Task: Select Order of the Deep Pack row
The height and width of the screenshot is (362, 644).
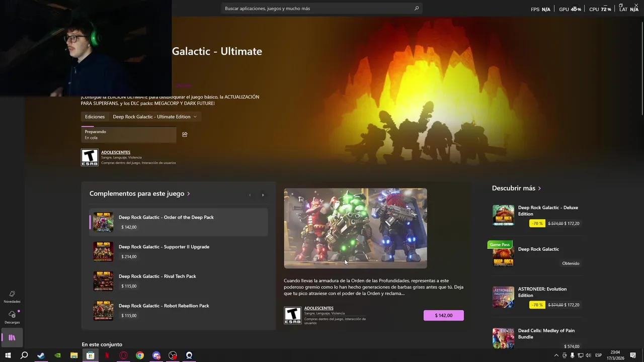Action: tap(179, 222)
